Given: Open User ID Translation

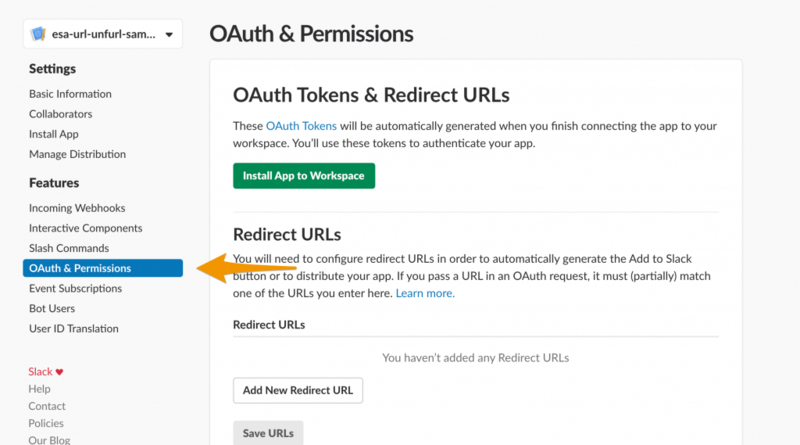Looking at the screenshot, I should click(73, 329).
